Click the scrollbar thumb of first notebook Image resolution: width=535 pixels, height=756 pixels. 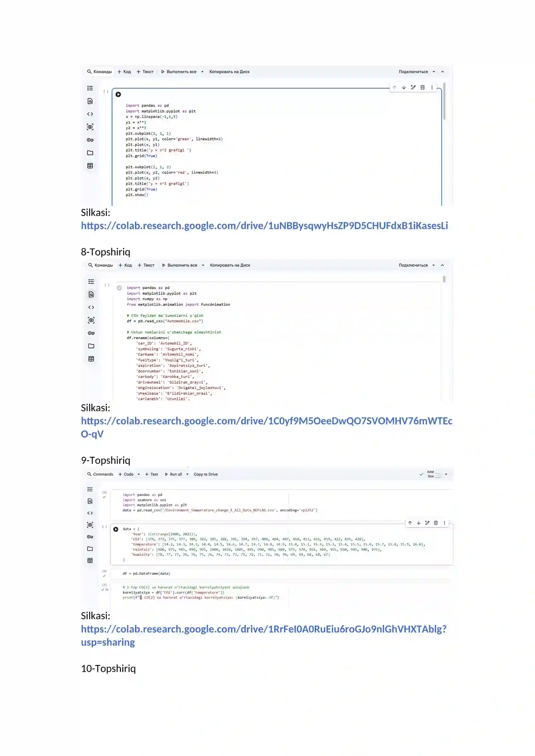[x=444, y=101]
